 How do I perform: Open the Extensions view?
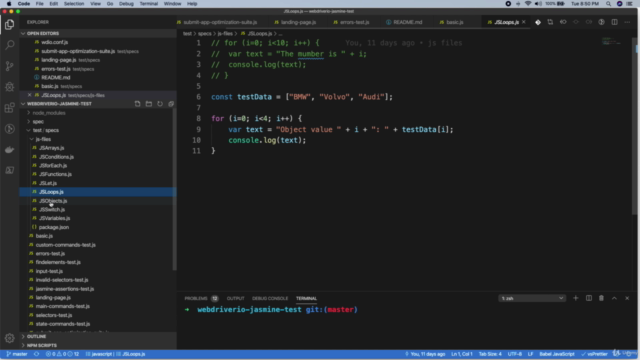[9, 108]
